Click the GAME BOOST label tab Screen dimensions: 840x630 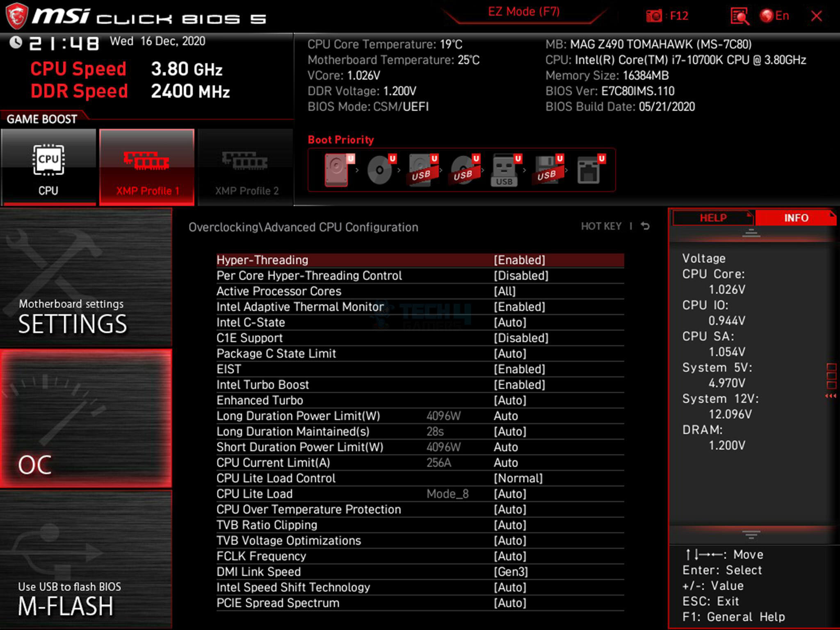(42, 119)
